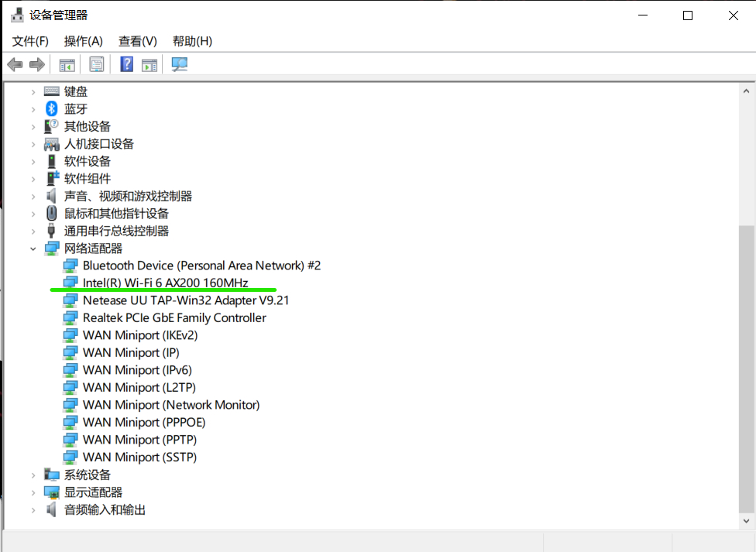Click the 系统设备 category icon
The height and width of the screenshot is (552, 756).
point(52,475)
